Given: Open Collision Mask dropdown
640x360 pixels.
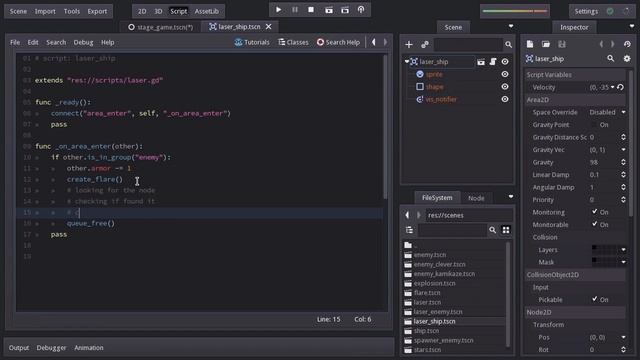Looking at the screenshot, I should pos(623,262).
